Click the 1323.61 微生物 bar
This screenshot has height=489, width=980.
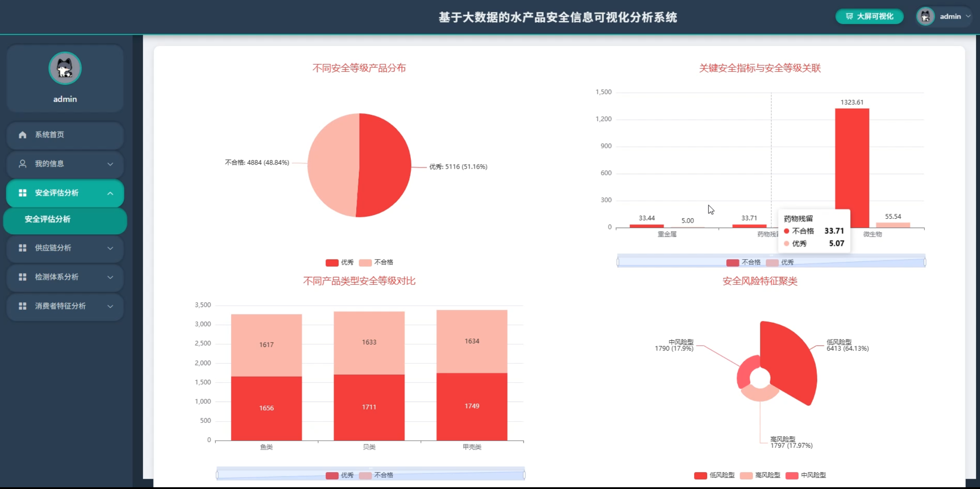coord(852,168)
